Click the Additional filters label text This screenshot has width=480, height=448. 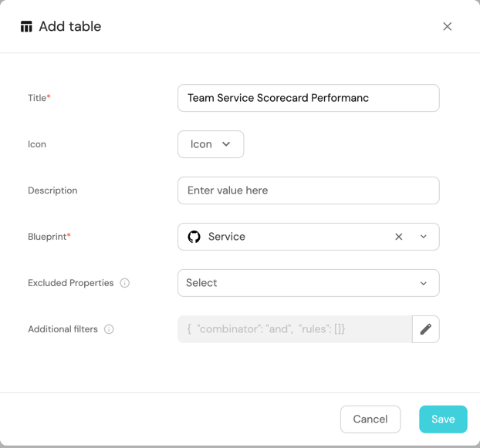pyautogui.click(x=63, y=329)
